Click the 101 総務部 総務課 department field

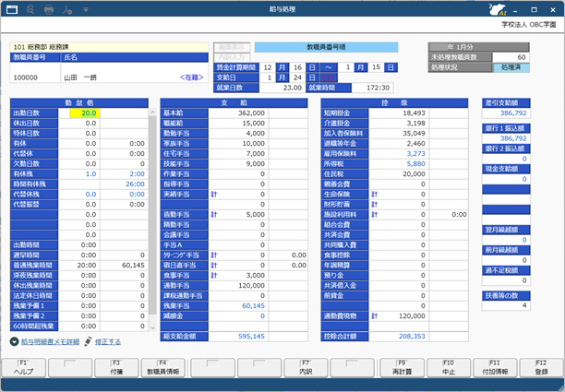click(109, 47)
